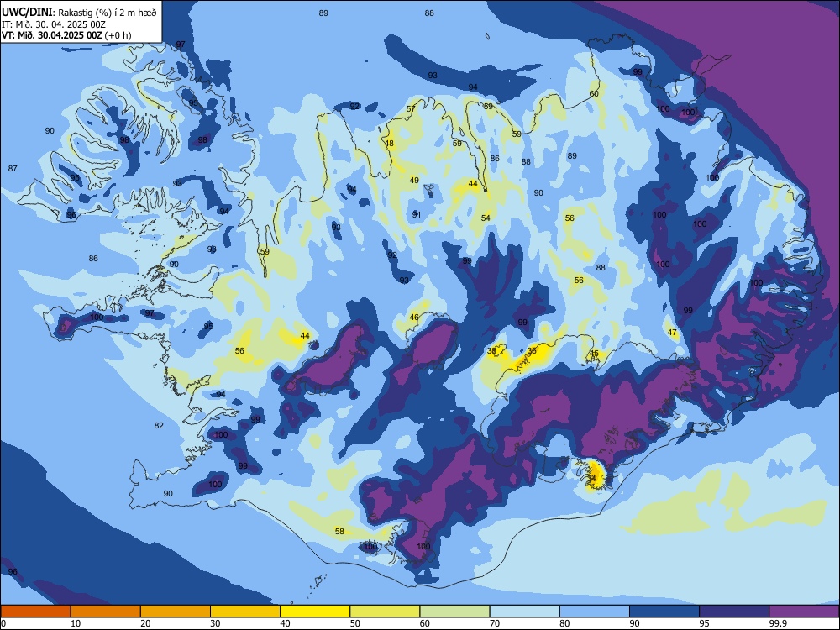Viewport: 840px width, 630px height.
Task: Click the map value '91'
Action: (417, 214)
